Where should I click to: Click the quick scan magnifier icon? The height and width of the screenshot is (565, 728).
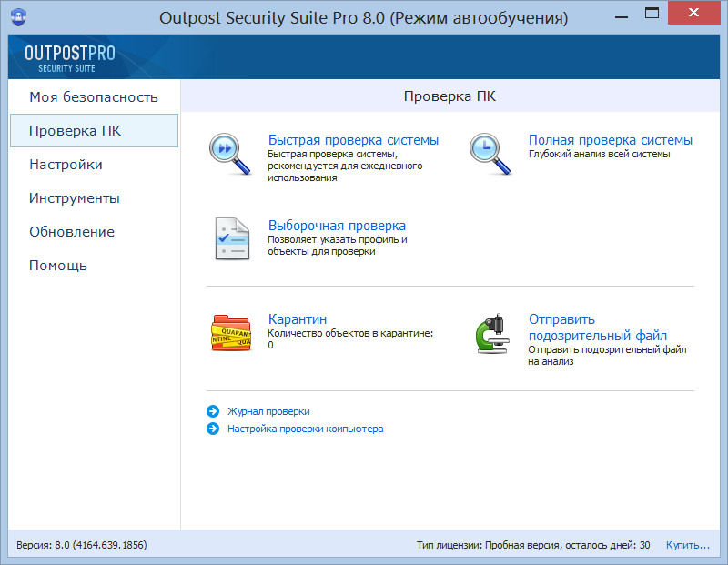229,153
